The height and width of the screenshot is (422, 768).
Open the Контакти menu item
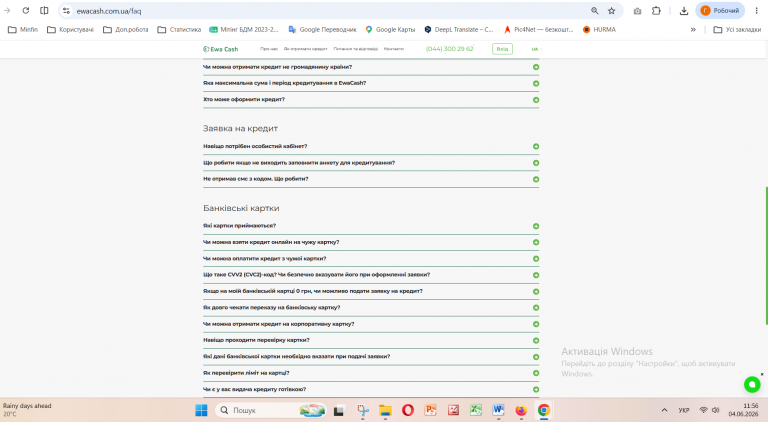click(x=394, y=49)
